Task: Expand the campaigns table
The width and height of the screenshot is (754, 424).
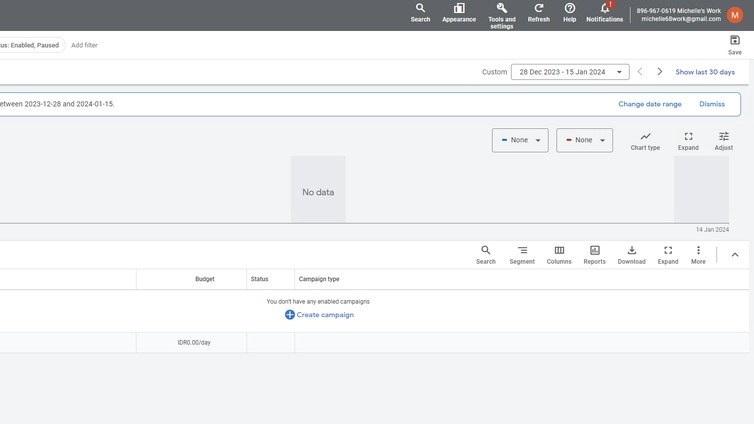Action: click(667, 255)
